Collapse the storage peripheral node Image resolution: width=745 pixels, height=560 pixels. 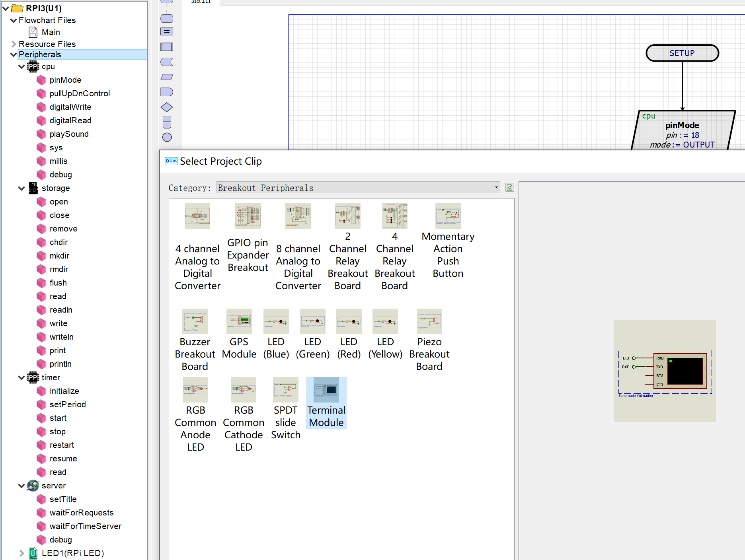21,188
